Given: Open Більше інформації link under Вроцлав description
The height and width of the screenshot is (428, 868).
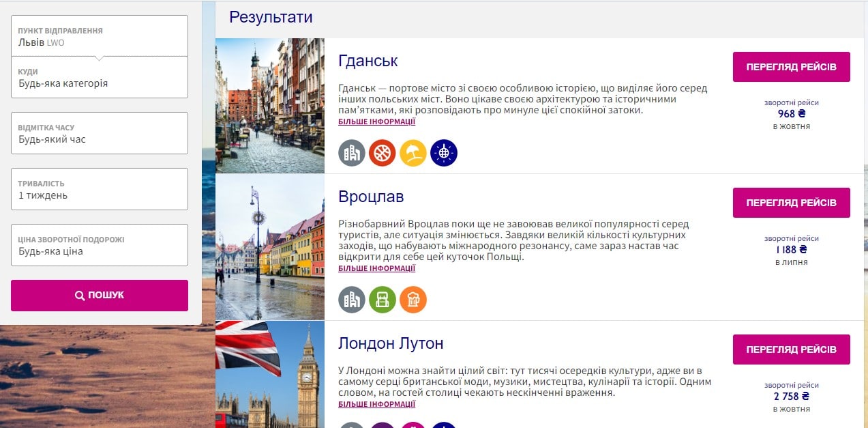Looking at the screenshot, I should coord(376,269).
